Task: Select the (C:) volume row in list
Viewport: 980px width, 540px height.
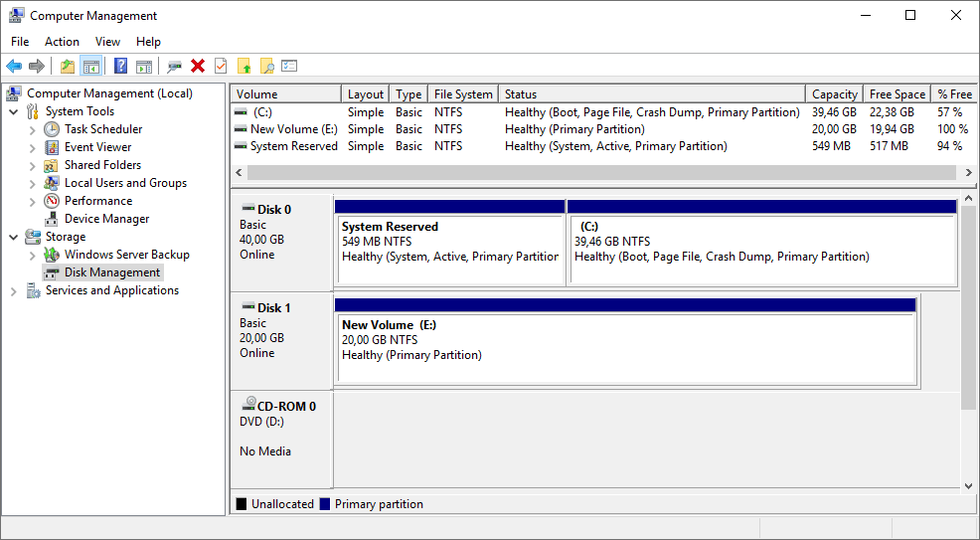Action: point(602,112)
